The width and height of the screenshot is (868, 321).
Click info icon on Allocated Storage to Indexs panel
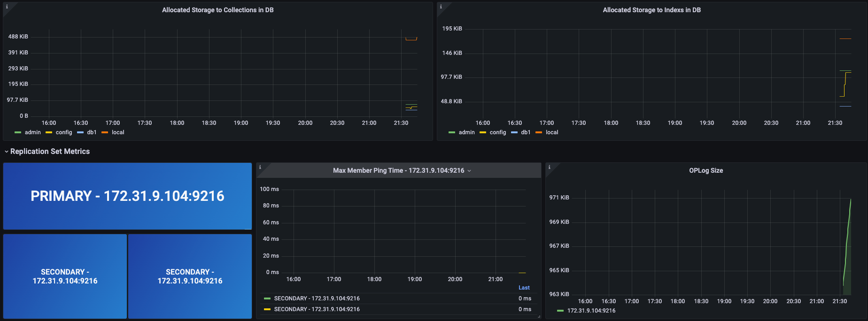click(x=441, y=7)
